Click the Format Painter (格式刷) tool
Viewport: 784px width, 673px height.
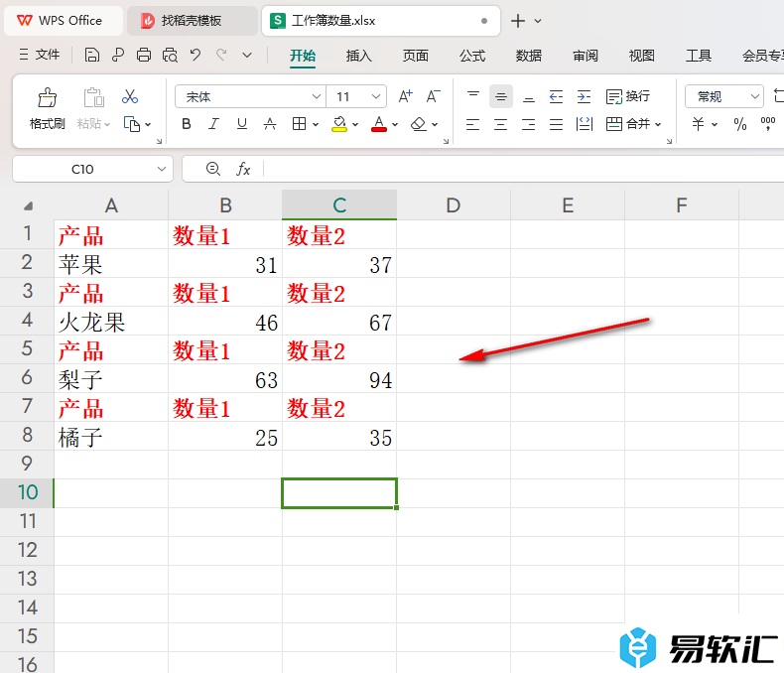coord(47,109)
